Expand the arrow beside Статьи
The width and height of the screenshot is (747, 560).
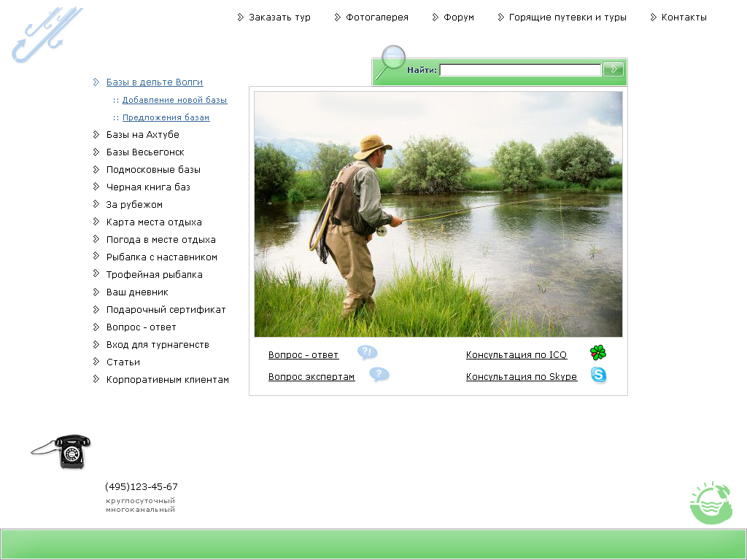point(96,362)
